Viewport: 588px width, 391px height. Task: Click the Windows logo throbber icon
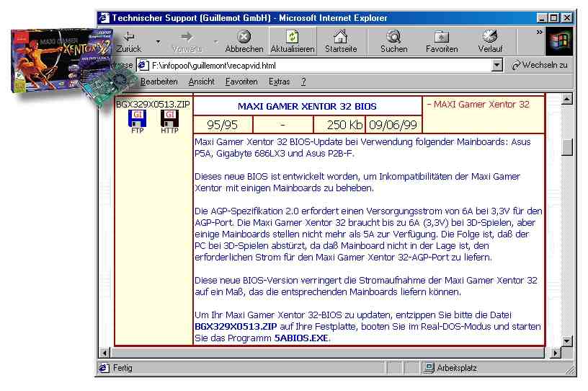tap(558, 41)
